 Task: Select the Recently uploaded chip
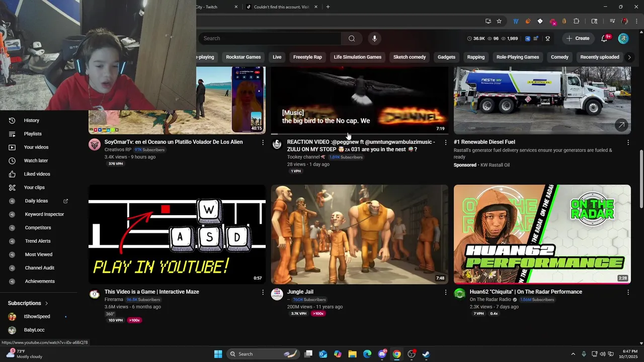[x=599, y=57]
